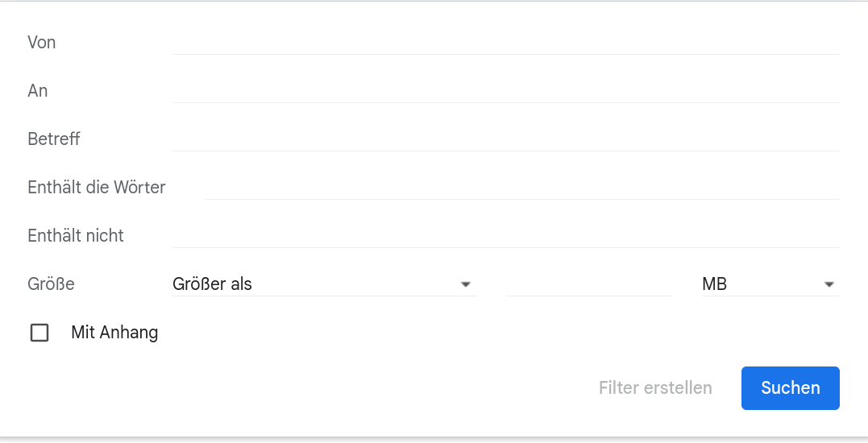Click the Enthält nicht label
Viewport: 868px width, 443px height.
point(76,236)
